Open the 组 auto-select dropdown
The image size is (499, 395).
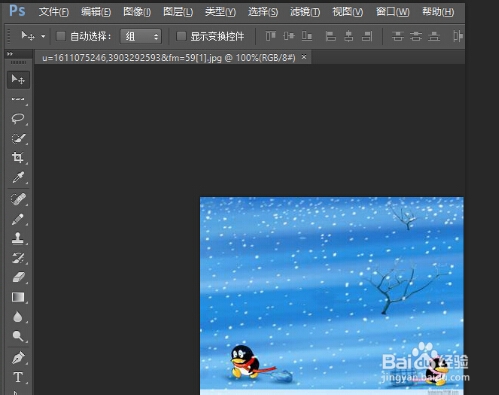click(141, 36)
